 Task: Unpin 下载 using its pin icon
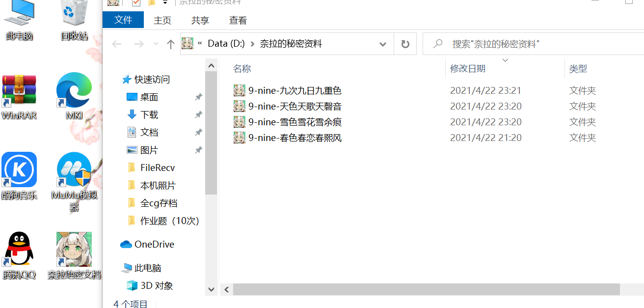click(198, 115)
